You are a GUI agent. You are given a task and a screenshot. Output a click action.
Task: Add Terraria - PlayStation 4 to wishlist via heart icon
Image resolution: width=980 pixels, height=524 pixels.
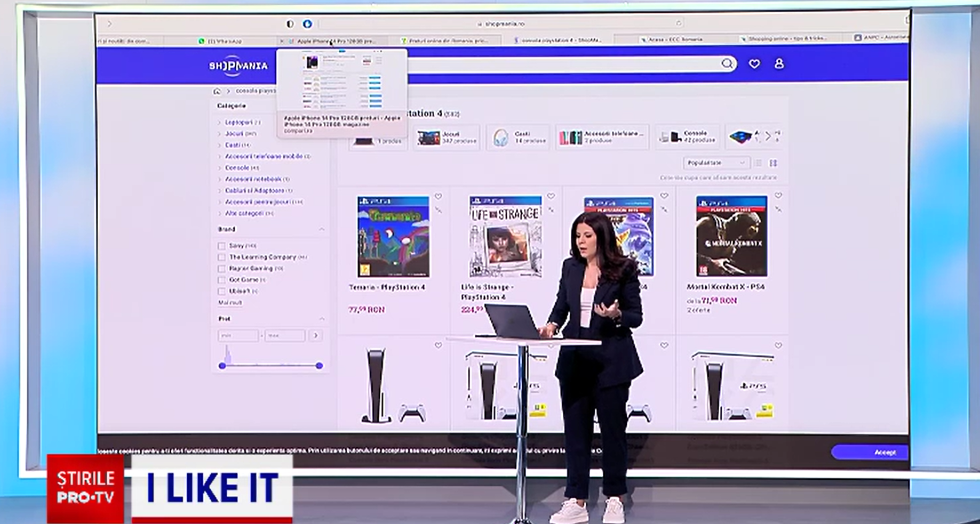438,195
